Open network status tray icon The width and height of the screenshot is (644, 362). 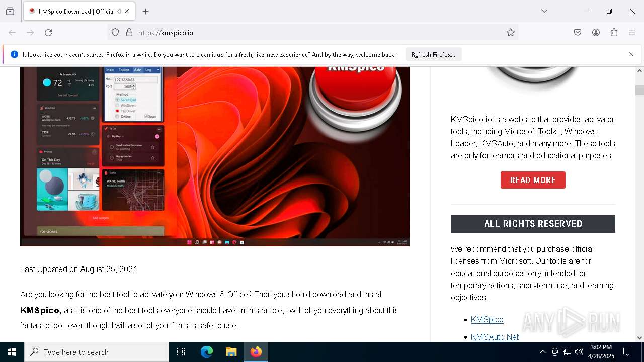pyautogui.click(x=567, y=352)
